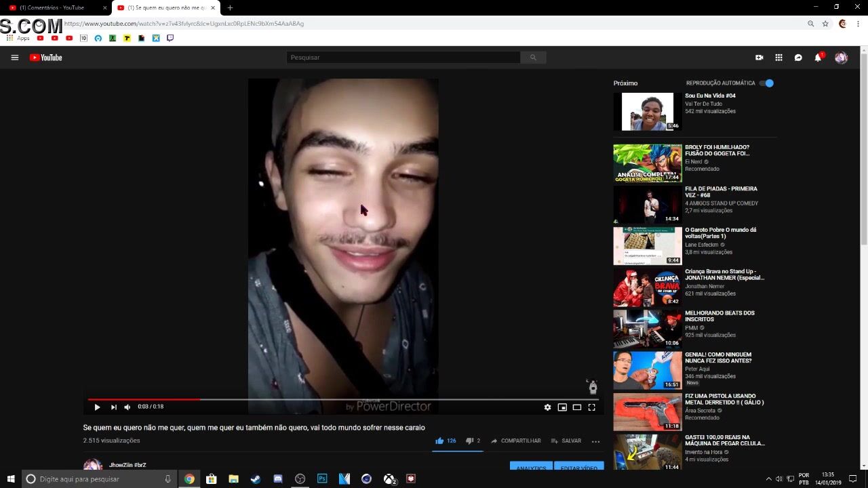
Task: Switch to the Comentários - YouTube tab
Action: [x=56, y=7]
